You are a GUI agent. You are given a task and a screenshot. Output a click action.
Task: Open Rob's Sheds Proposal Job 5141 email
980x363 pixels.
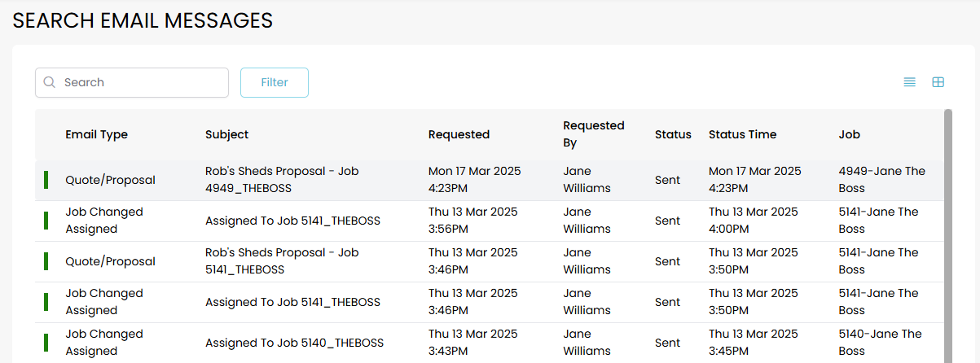click(x=282, y=261)
